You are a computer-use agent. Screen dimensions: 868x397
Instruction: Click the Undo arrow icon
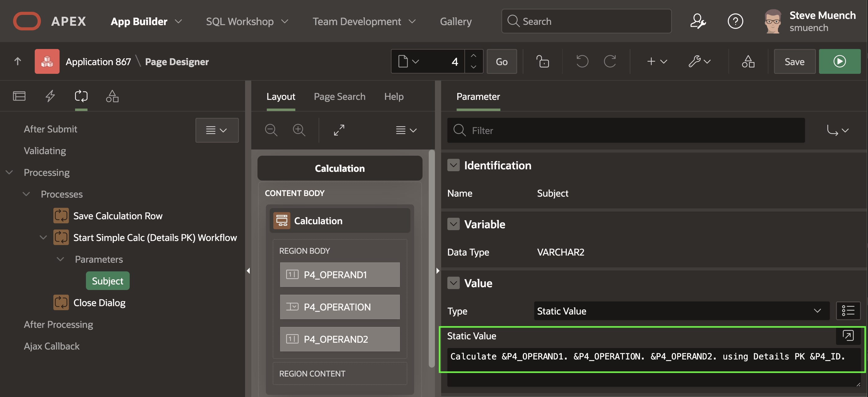(582, 61)
